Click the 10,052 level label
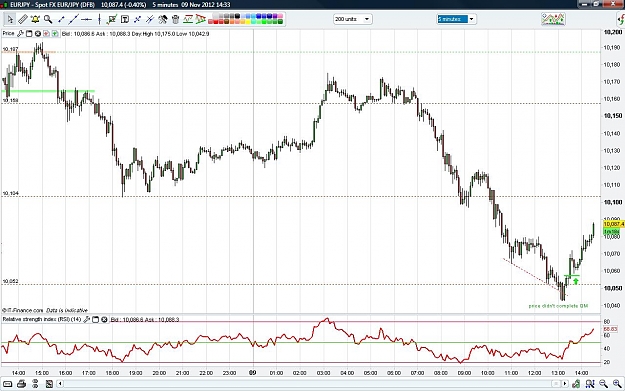Screen dimensions: 625x391 [10, 281]
